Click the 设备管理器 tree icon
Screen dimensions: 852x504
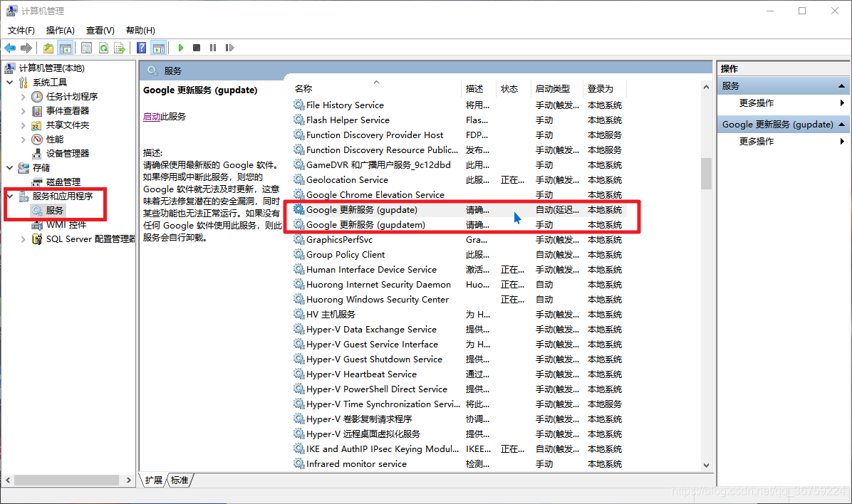point(37,154)
